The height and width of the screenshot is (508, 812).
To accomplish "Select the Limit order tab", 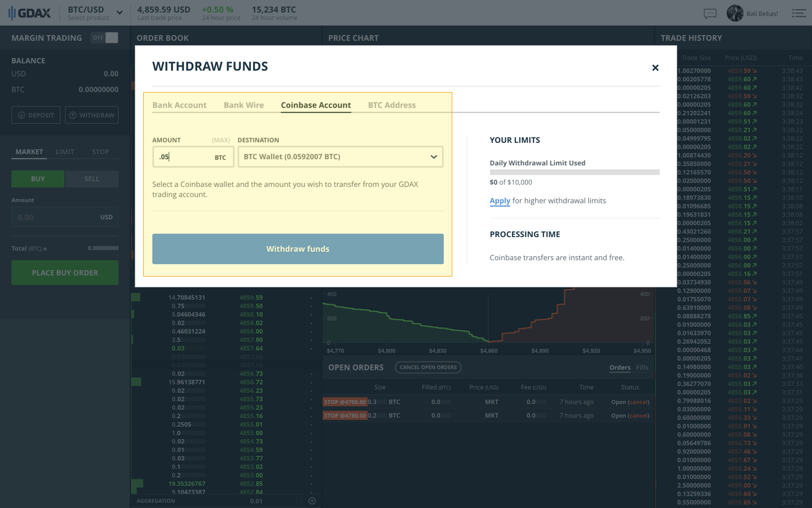I will point(65,152).
